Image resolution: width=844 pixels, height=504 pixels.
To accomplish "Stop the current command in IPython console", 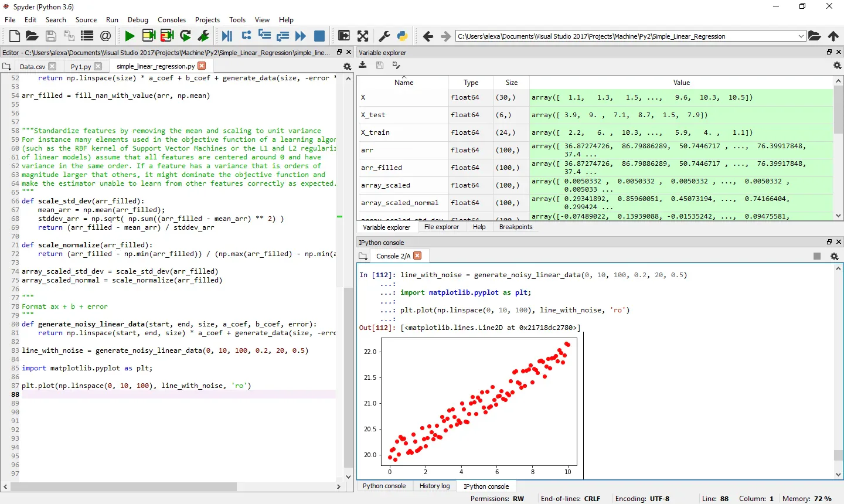I will click(x=817, y=256).
